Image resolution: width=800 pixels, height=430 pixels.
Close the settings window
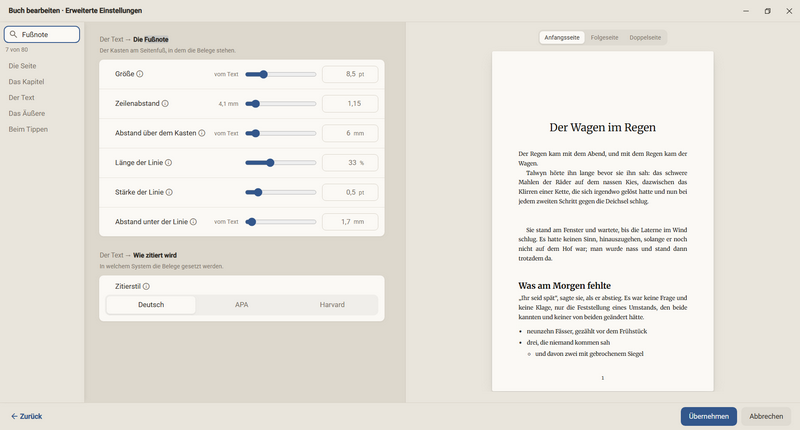pos(789,11)
